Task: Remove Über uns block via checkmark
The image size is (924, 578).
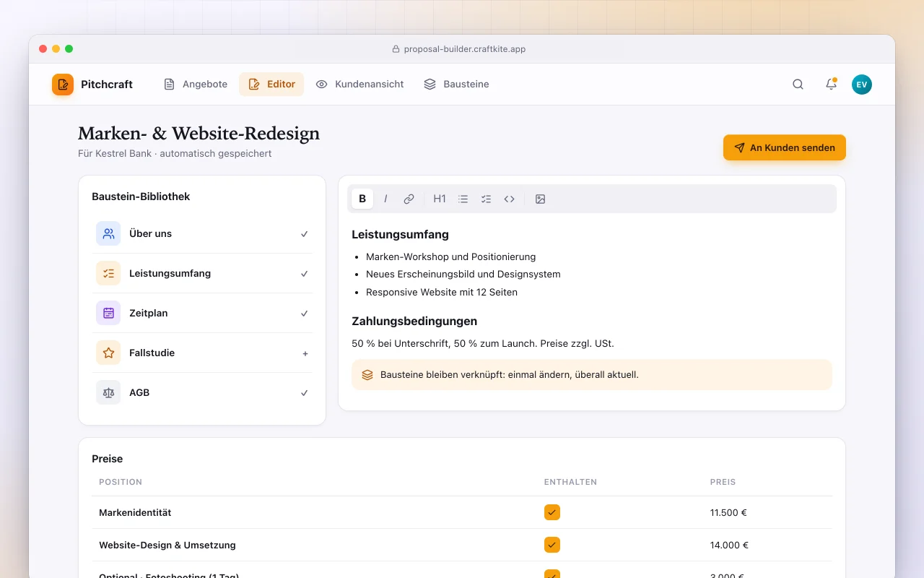Action: tap(305, 234)
